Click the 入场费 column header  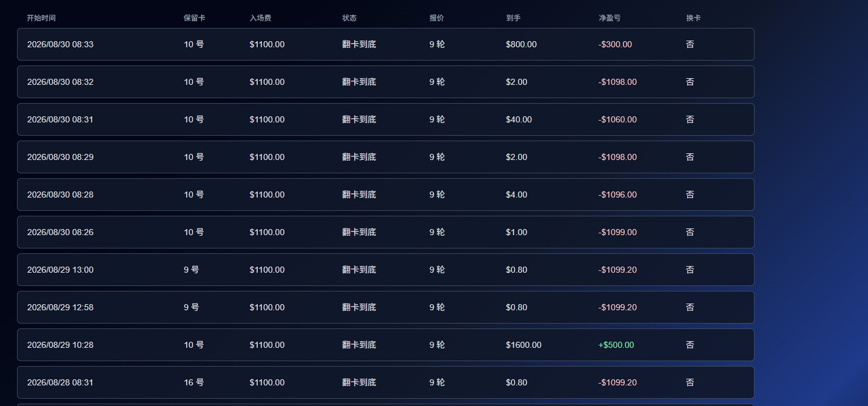point(260,18)
